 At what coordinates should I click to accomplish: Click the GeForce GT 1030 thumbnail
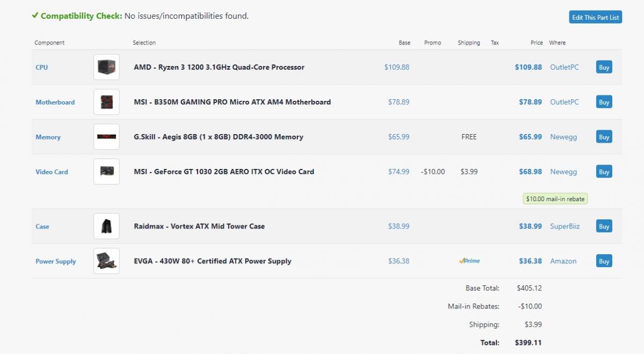click(x=106, y=172)
